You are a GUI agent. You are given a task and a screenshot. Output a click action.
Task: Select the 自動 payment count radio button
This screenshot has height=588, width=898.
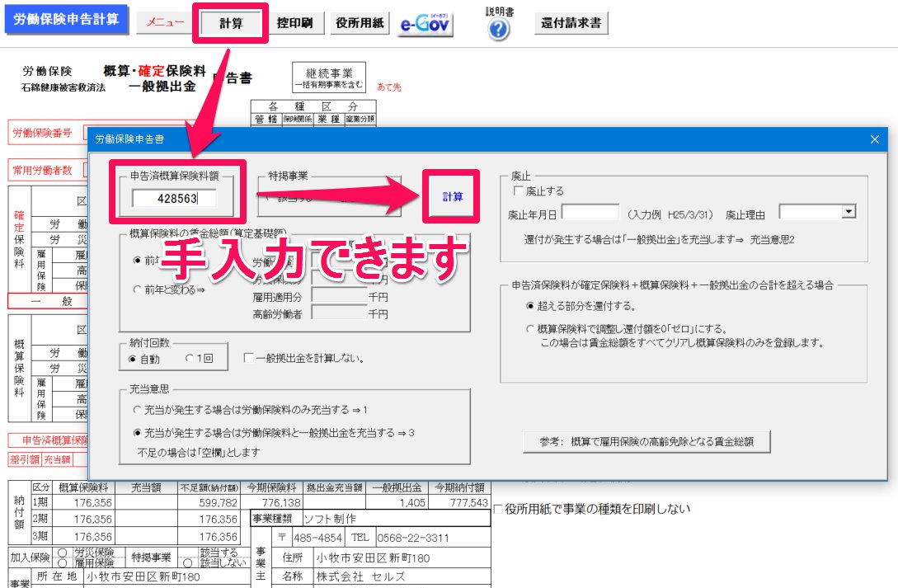[x=133, y=359]
